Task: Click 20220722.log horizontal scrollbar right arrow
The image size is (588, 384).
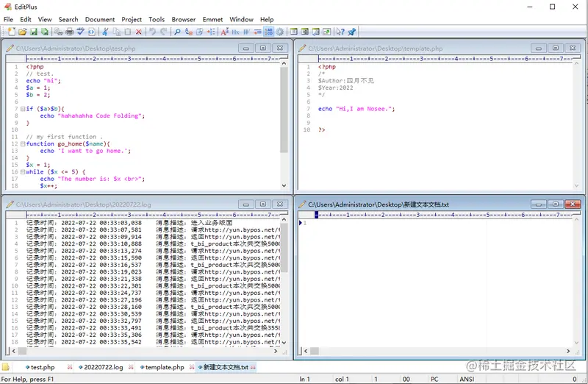Action: point(276,351)
